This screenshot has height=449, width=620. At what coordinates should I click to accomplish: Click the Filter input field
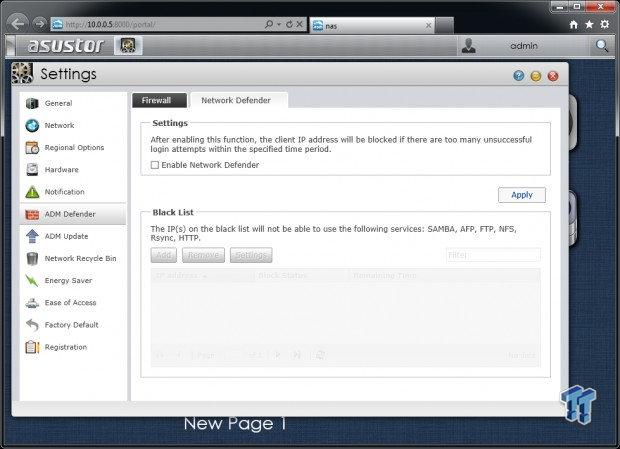[493, 255]
